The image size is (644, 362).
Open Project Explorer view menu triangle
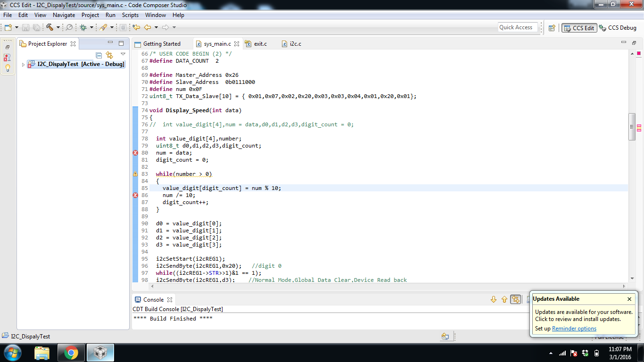click(x=123, y=54)
